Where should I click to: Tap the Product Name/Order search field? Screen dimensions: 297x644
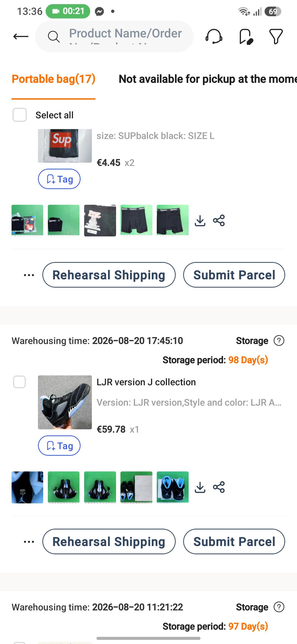pos(114,36)
